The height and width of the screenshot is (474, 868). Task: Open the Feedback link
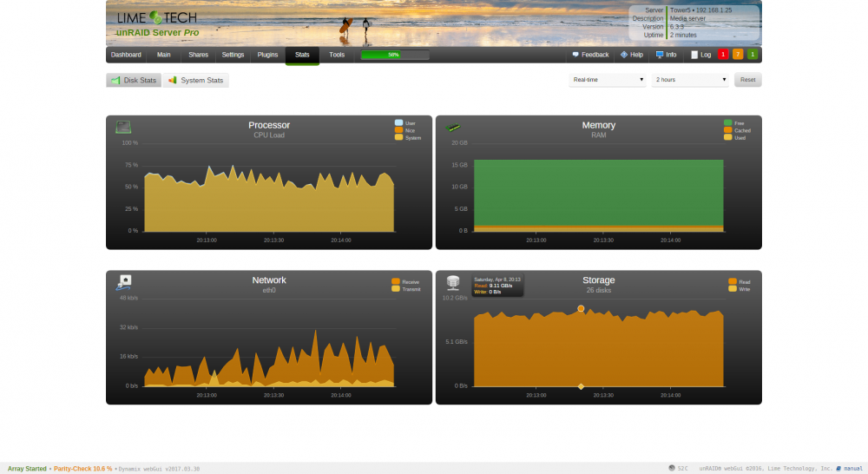pos(590,55)
